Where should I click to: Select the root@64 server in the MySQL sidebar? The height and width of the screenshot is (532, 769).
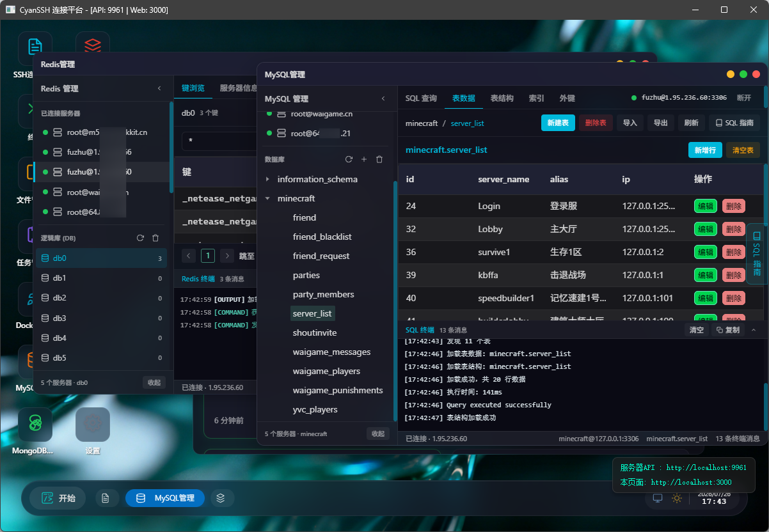pos(326,134)
